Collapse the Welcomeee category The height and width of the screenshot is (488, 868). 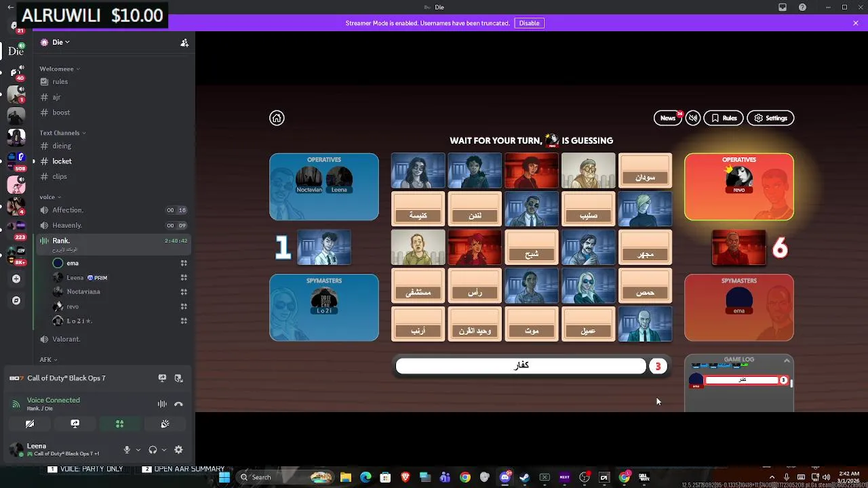[60, 68]
